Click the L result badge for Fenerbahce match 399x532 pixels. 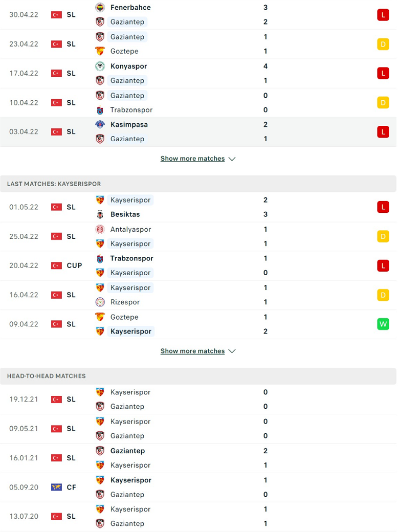[383, 15]
